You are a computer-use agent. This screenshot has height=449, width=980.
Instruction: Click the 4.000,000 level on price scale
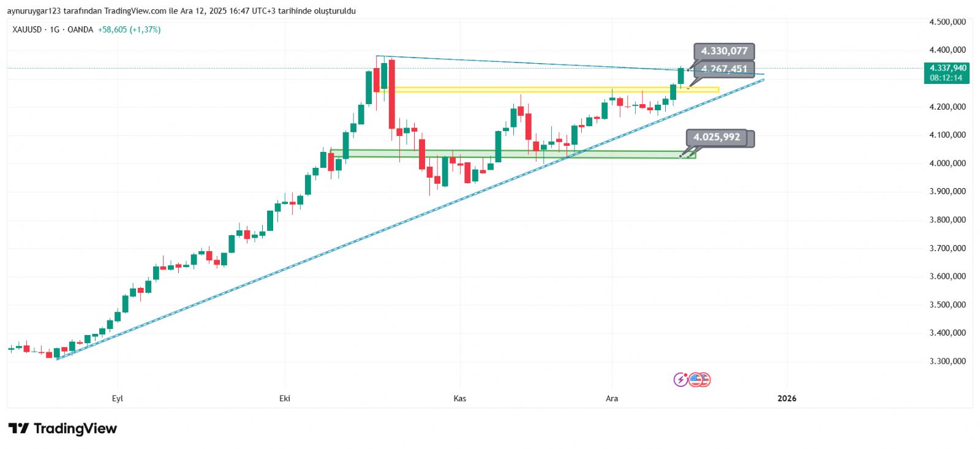tap(948, 164)
